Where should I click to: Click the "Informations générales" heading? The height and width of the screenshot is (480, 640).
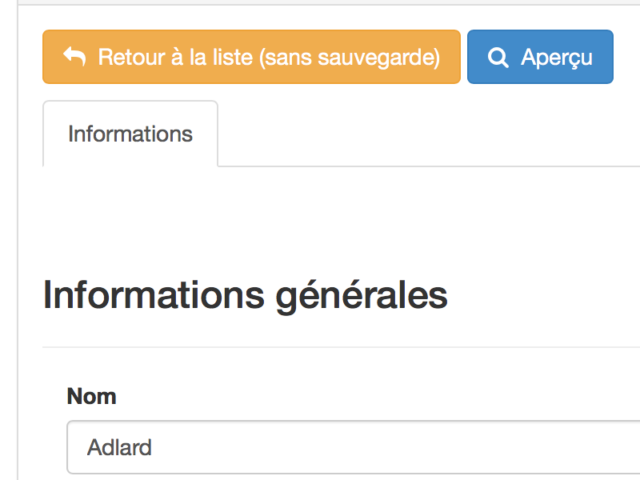[x=245, y=295]
